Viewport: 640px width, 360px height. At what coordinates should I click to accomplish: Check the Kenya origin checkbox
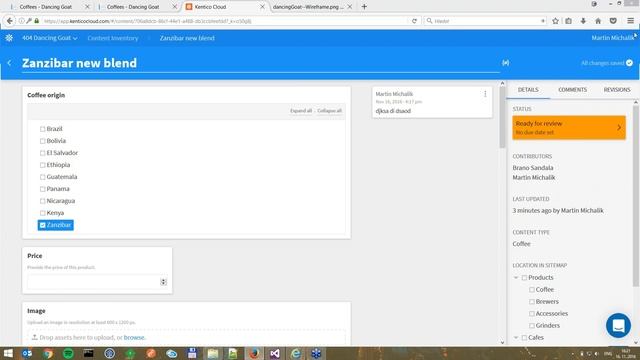tap(42, 213)
